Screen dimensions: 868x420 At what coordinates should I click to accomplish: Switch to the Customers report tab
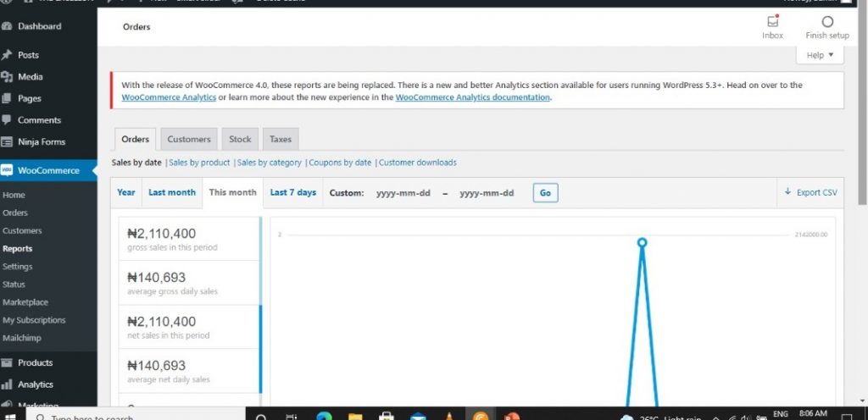pos(189,139)
